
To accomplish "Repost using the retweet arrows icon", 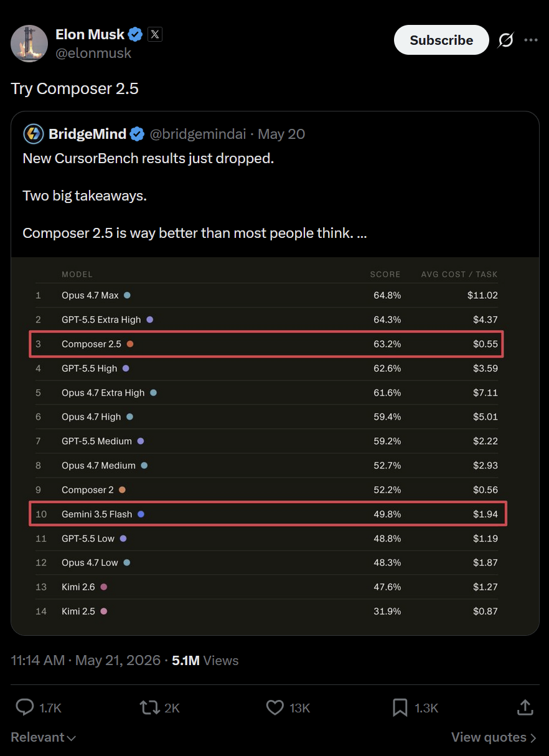I will [x=149, y=707].
